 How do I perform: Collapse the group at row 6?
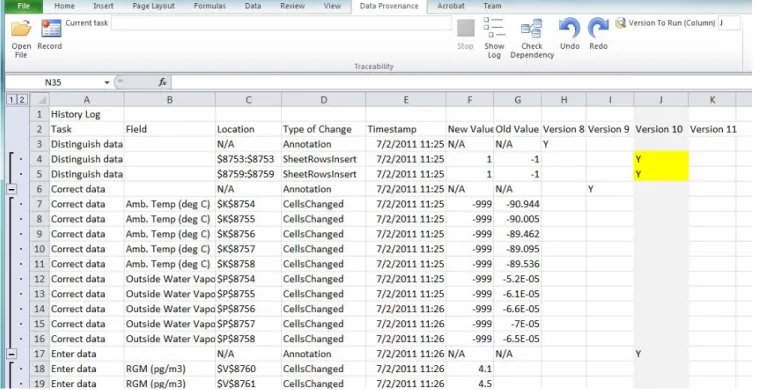click(x=11, y=189)
